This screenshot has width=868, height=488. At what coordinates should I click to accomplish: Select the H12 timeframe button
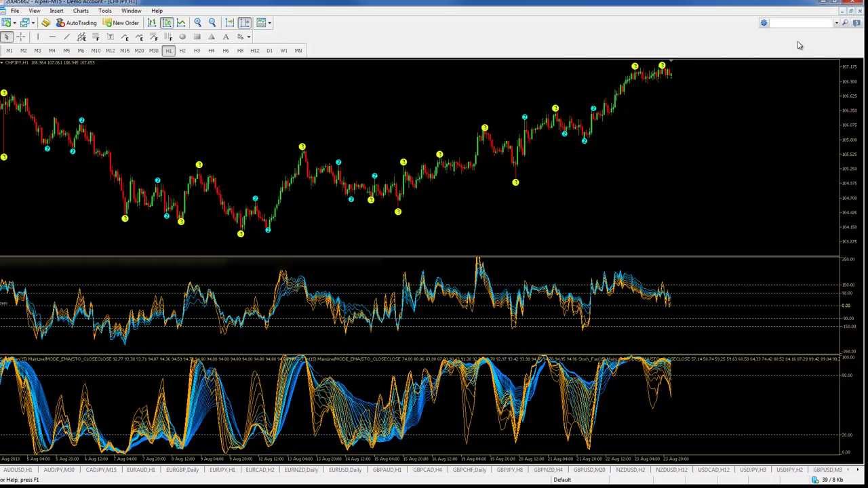click(x=254, y=51)
